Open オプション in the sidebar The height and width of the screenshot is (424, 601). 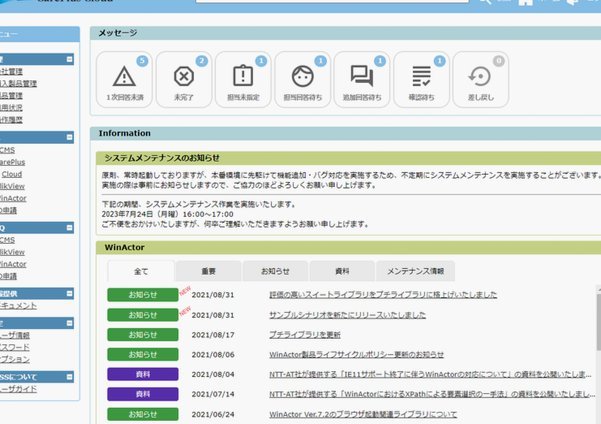(x=15, y=359)
